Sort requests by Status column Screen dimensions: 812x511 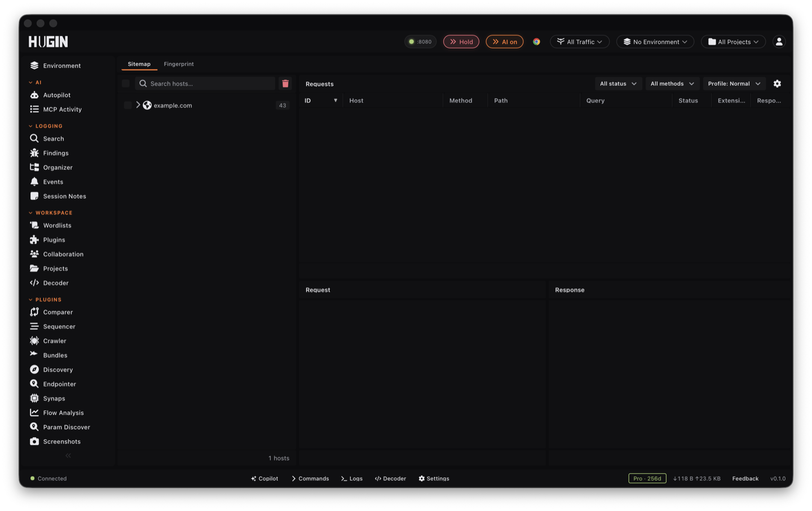click(x=691, y=100)
